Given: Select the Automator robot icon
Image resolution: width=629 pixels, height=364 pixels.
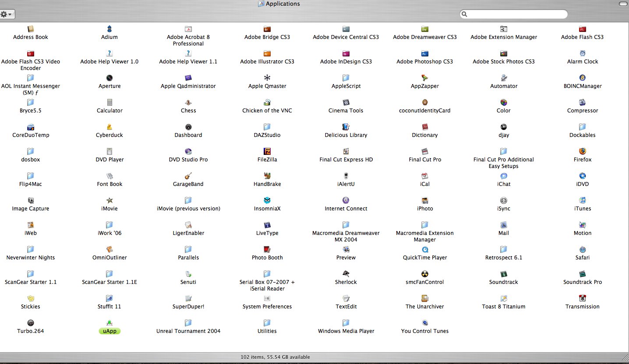Looking at the screenshot, I should (x=504, y=78).
